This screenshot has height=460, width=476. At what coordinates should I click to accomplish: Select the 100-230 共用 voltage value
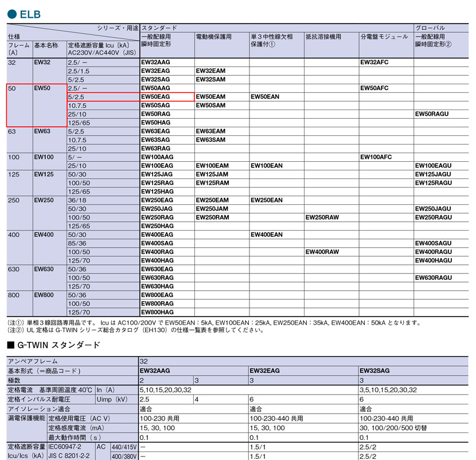pos(159,418)
